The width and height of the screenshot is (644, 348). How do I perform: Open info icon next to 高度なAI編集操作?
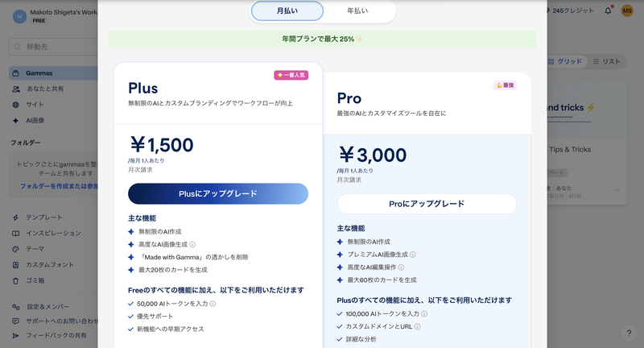pos(401,267)
